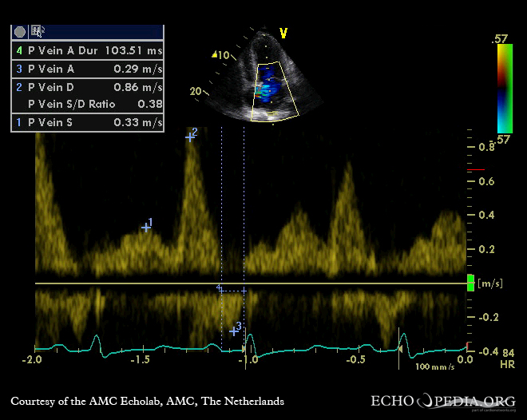Click caliper marker 3 on the A wave

[x=233, y=330]
